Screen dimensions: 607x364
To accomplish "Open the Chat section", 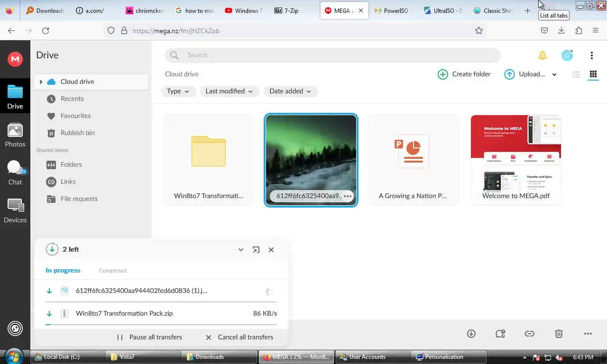I will (15, 173).
